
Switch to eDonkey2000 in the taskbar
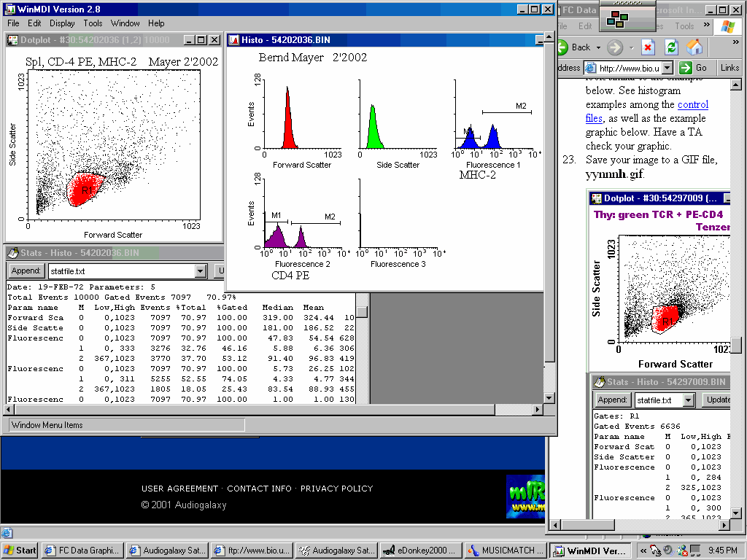pos(419,551)
